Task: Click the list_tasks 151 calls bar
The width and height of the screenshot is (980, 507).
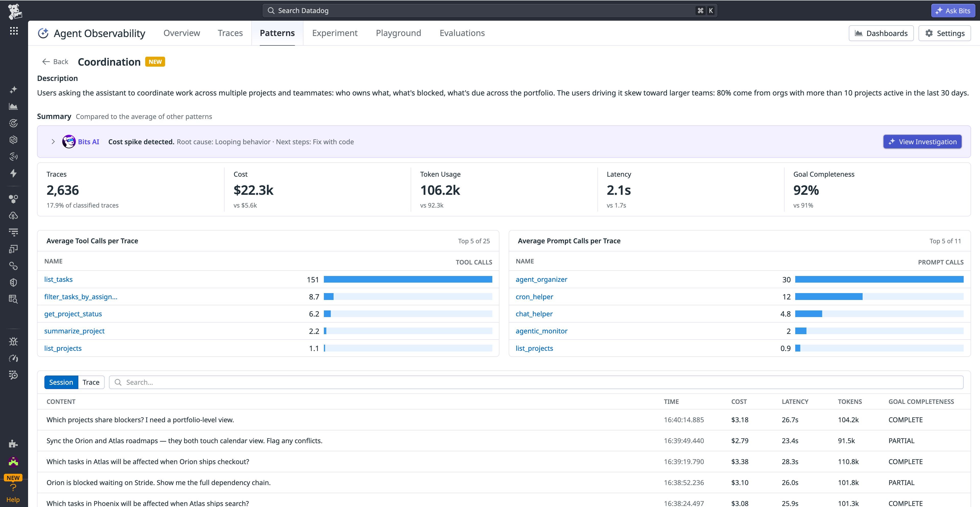Action: click(408, 279)
